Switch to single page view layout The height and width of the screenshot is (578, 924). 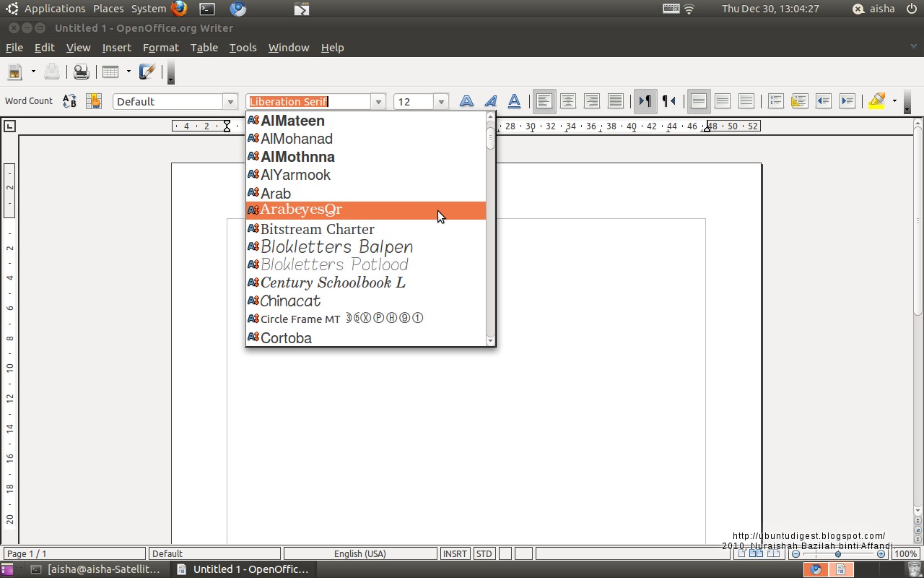[x=741, y=554]
